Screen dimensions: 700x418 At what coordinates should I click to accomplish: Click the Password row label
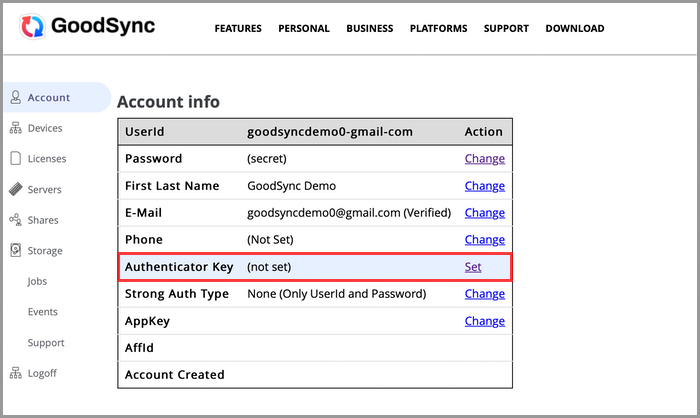click(x=154, y=159)
